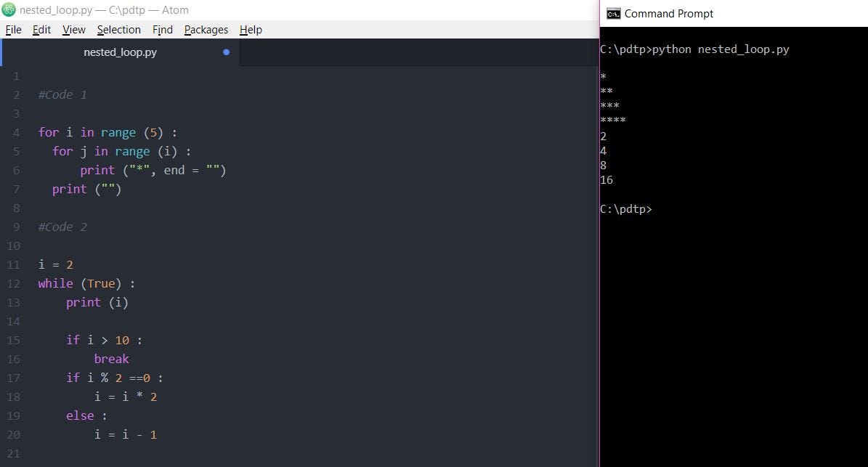This screenshot has width=868, height=467.
Task: Click line number 12 in the gutter
Action: (x=13, y=283)
